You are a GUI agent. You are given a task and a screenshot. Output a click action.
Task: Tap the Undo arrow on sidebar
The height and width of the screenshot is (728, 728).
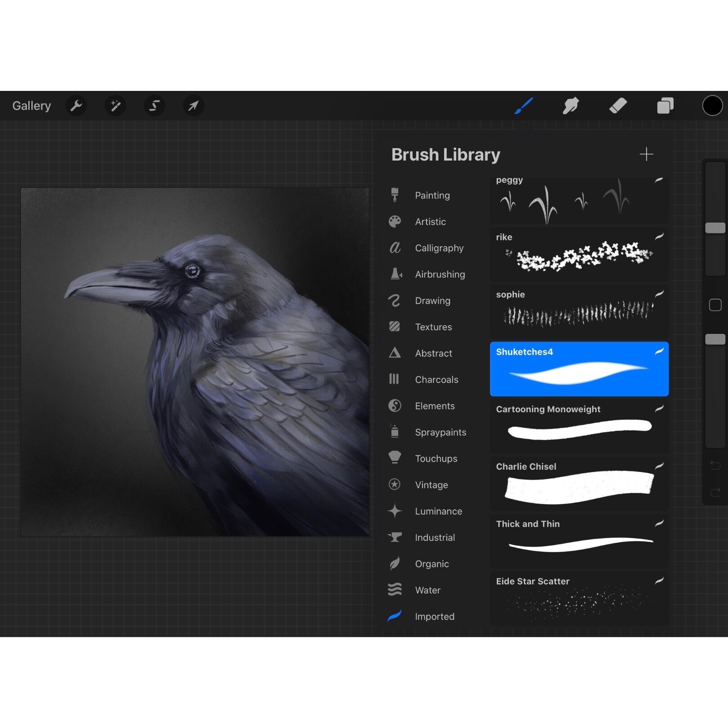click(x=715, y=465)
